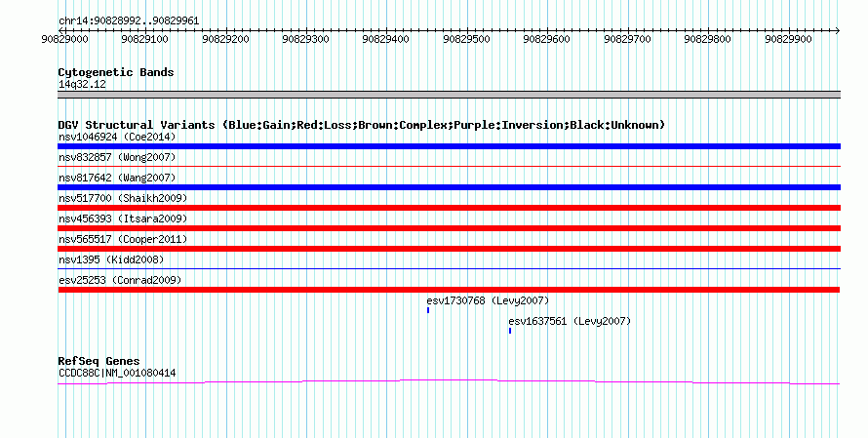Click ruler position 90829900
Viewport: 868px width, 438px height.
click(788, 39)
